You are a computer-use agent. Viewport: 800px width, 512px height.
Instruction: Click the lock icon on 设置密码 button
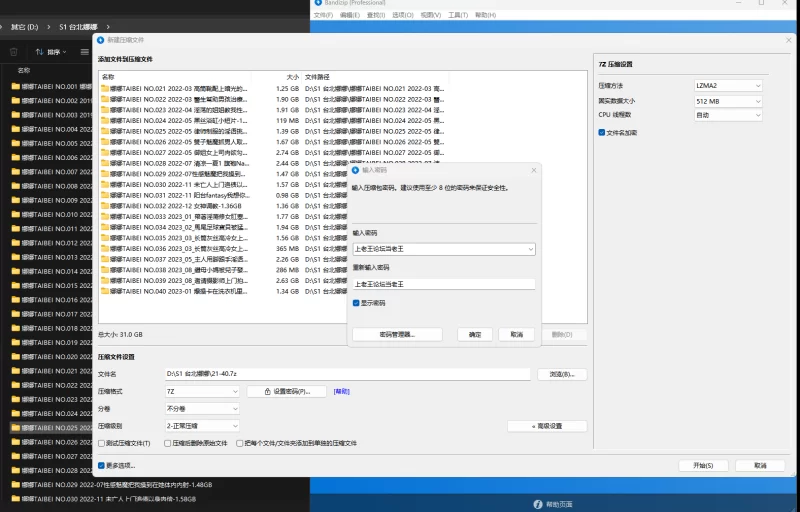(x=267, y=392)
